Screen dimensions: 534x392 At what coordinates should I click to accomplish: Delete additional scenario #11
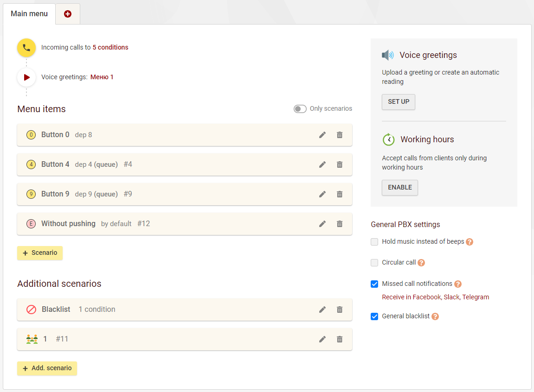click(340, 339)
